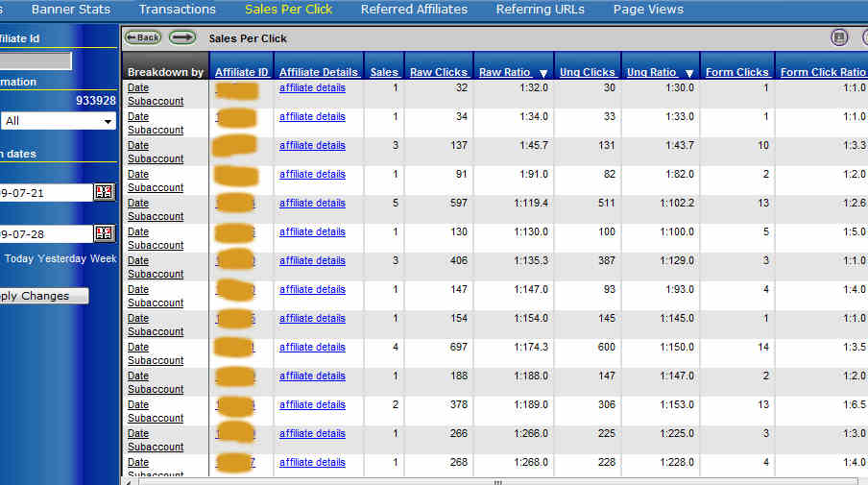Open affiliate details for row with 34 raw clicks
Screen dimensions: 868x485
coord(312,116)
